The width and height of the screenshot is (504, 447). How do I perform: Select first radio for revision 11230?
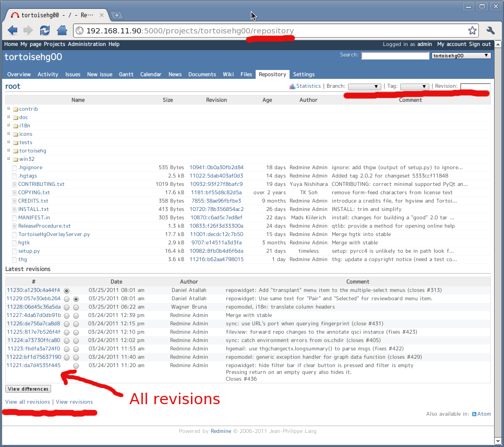(x=67, y=290)
